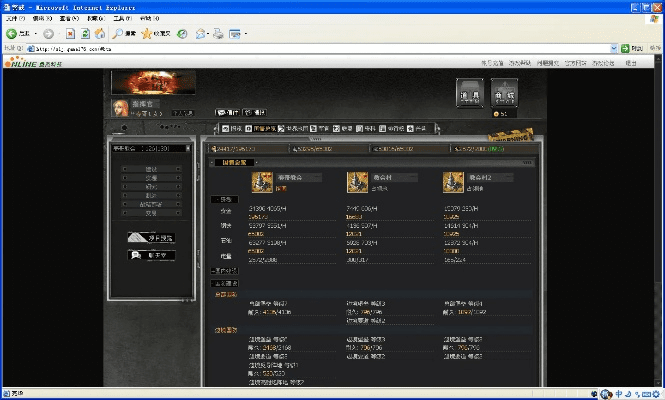The width and height of the screenshot is (665, 400).
Task: Open Favorites with the star icon
Action: [x=146, y=34]
